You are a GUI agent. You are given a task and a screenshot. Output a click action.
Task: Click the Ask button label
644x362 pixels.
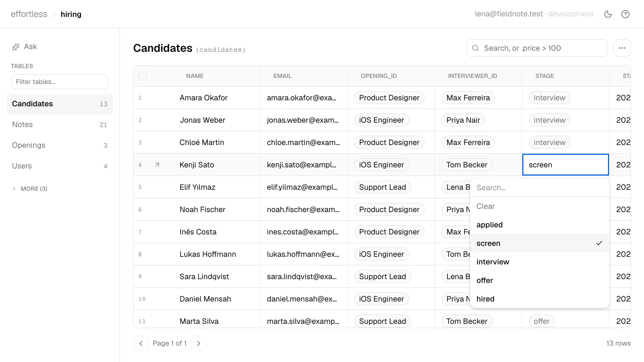[31, 47]
